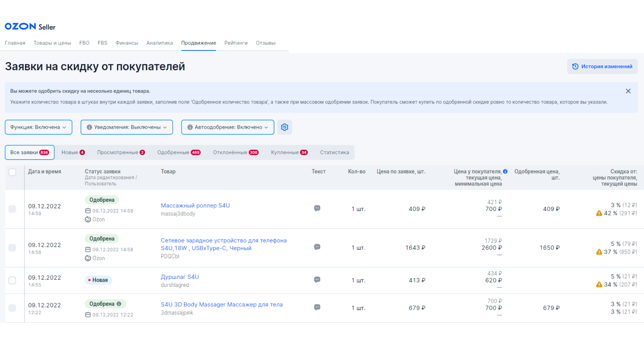Open the FBO menu item

pos(84,43)
